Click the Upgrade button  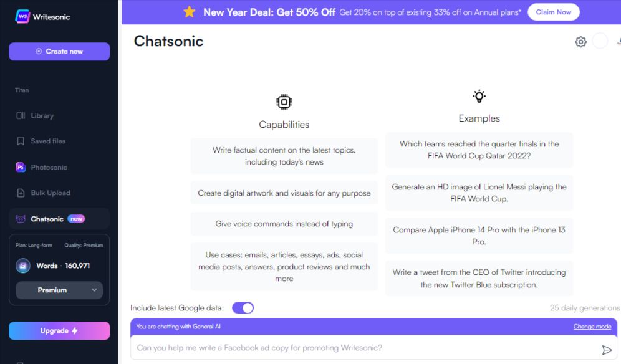59,331
